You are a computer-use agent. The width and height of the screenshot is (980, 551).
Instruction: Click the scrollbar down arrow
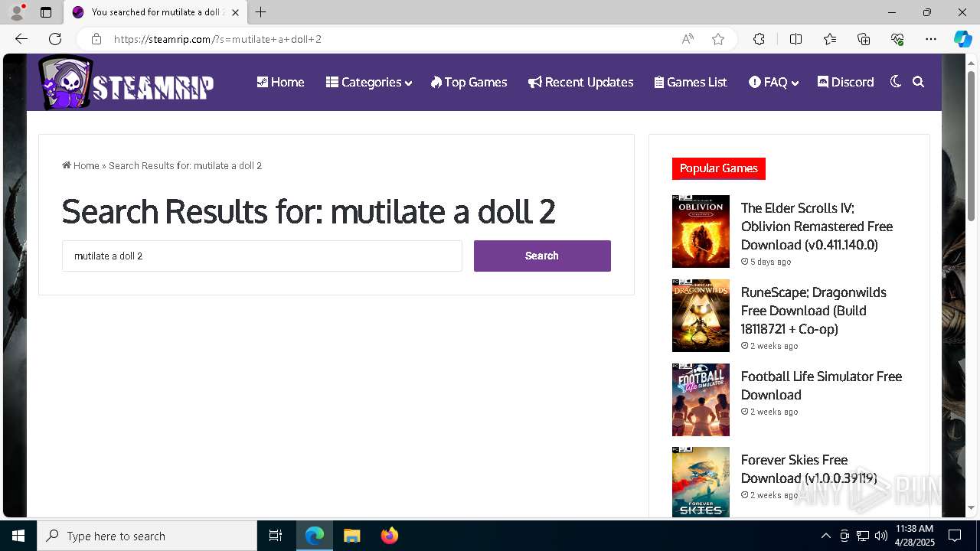click(x=971, y=507)
